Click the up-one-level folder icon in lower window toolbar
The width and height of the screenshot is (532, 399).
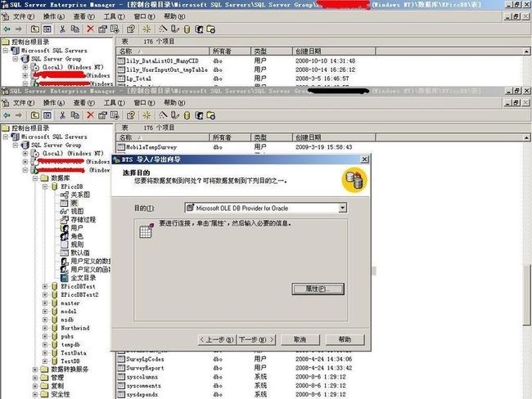click(x=34, y=115)
